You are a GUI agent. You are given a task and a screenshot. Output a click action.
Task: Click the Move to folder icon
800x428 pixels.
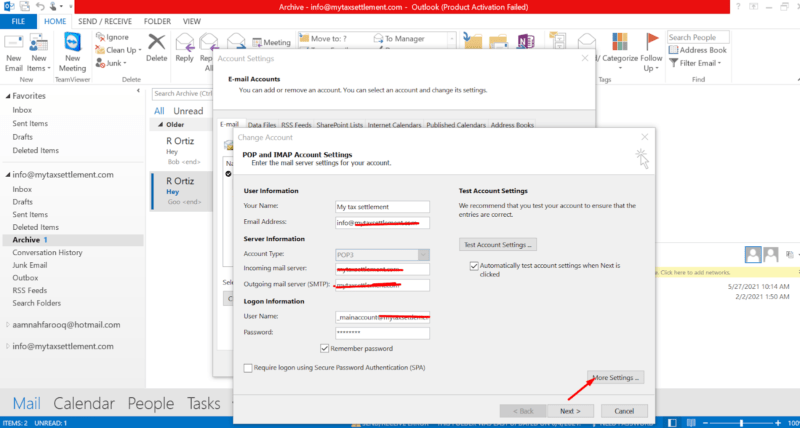pos(304,38)
